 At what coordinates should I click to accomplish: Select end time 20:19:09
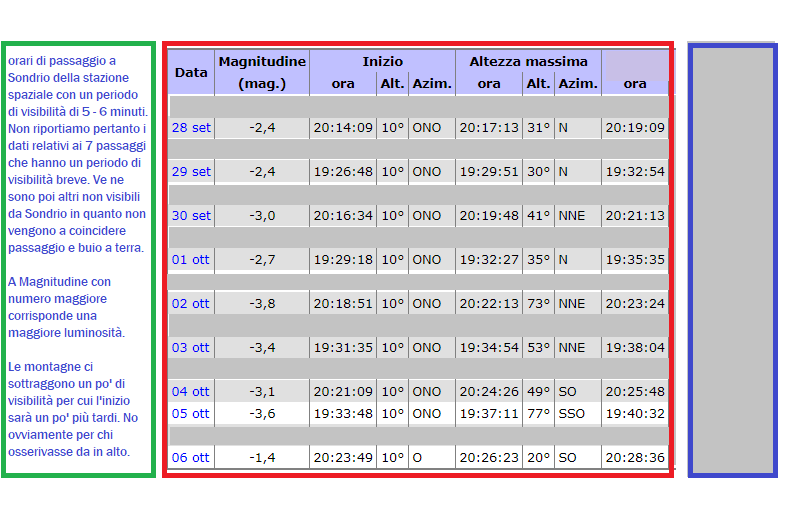(x=635, y=128)
